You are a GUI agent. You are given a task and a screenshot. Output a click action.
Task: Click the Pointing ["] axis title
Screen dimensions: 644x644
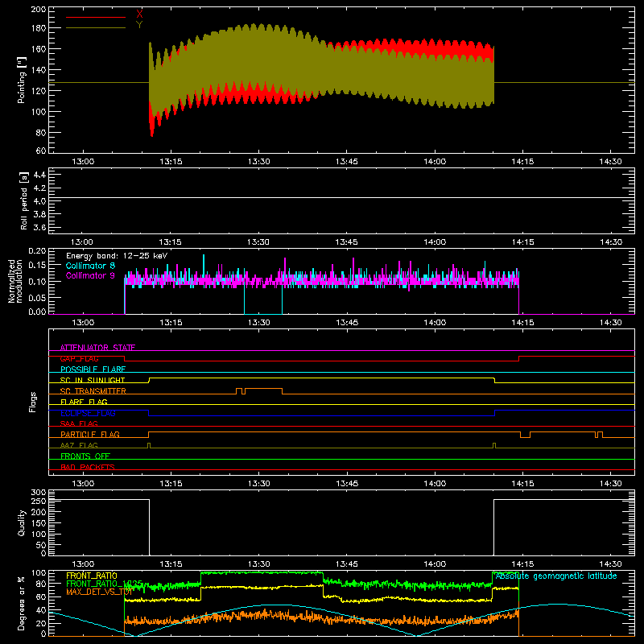point(22,80)
